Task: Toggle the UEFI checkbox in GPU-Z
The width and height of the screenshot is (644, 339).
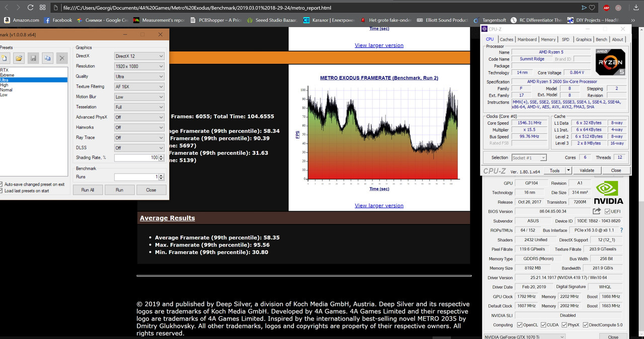Action: [x=607, y=211]
